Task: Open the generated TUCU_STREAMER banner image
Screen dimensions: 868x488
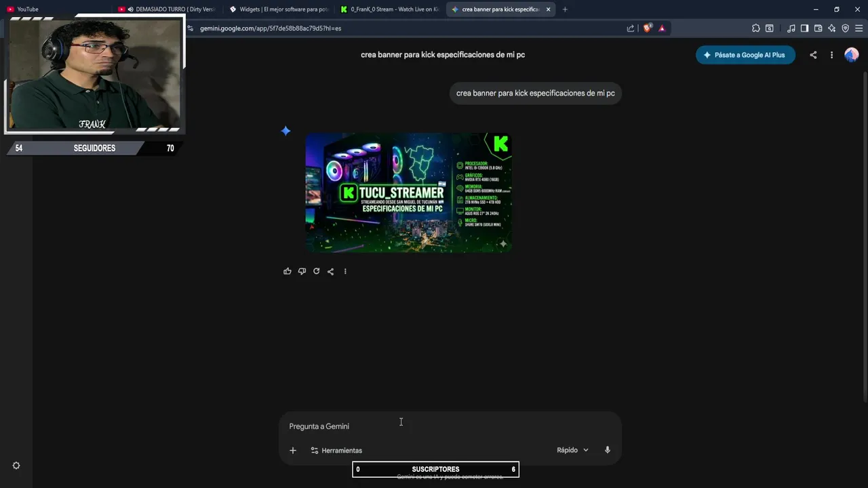Action: 409,192
